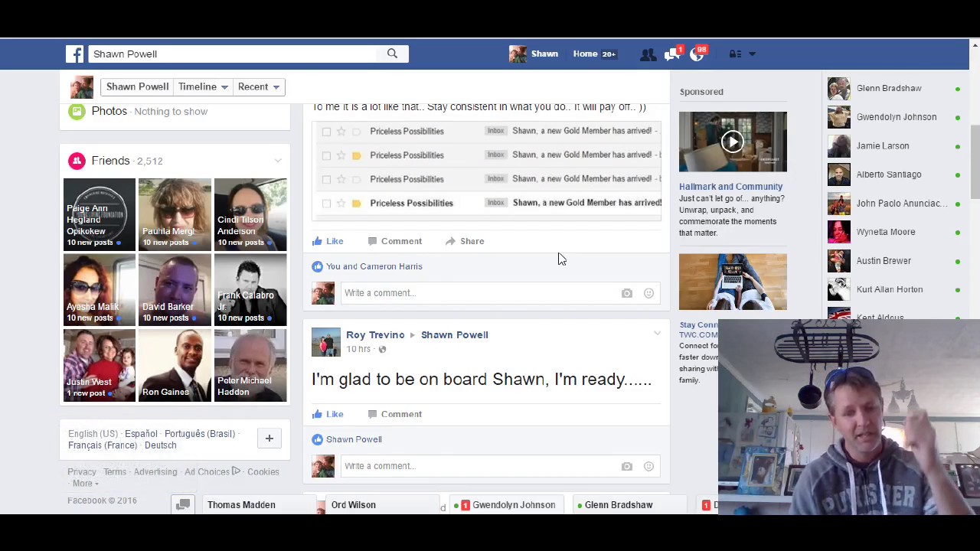
Task: Open options chevron on Roy Trevino post
Action: point(657,334)
